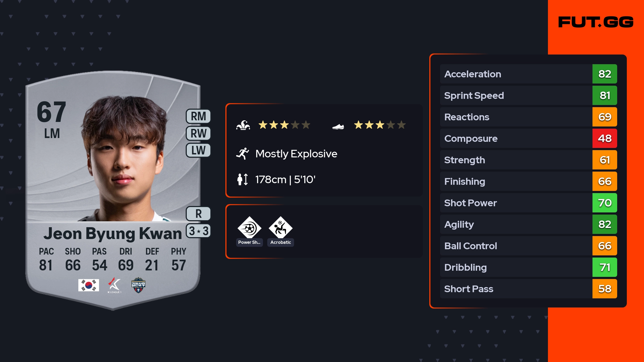Click the running figure AcceleRATE icon
This screenshot has width=644, height=362.
(x=243, y=154)
